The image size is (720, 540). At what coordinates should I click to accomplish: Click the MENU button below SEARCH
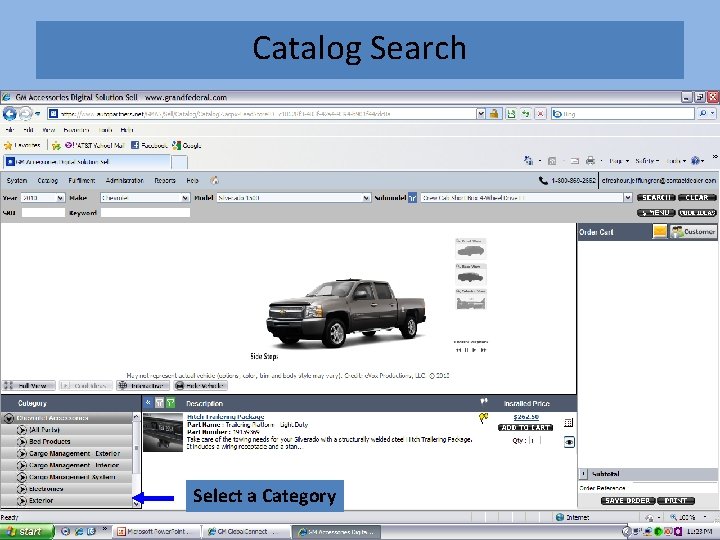pos(656,213)
